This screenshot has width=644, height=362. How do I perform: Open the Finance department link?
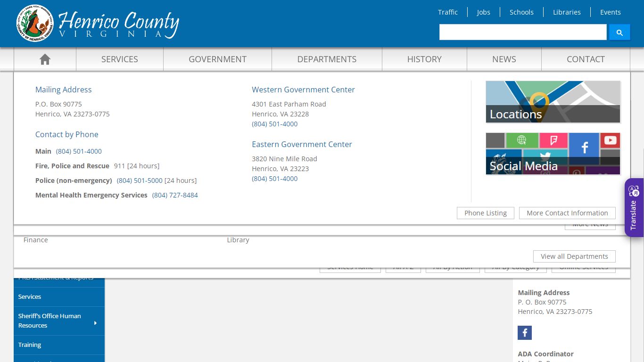click(x=36, y=240)
